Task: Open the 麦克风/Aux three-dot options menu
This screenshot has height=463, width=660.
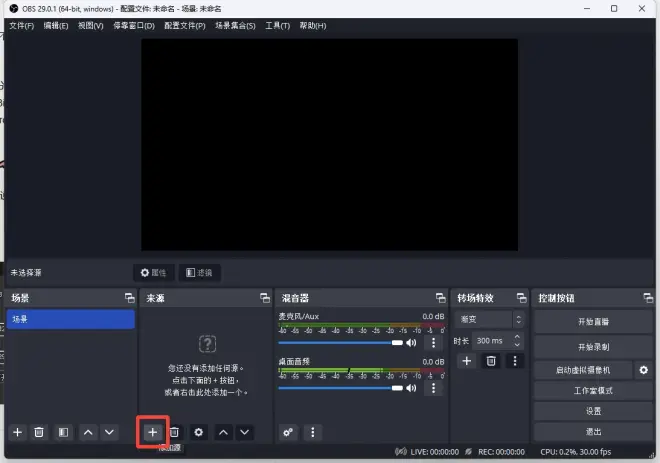Action: [x=433, y=343]
